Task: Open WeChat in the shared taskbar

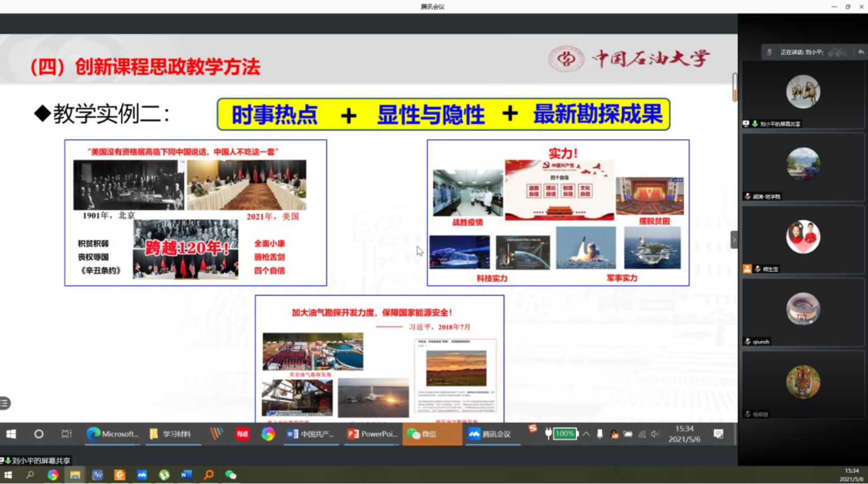Action: click(x=423, y=434)
